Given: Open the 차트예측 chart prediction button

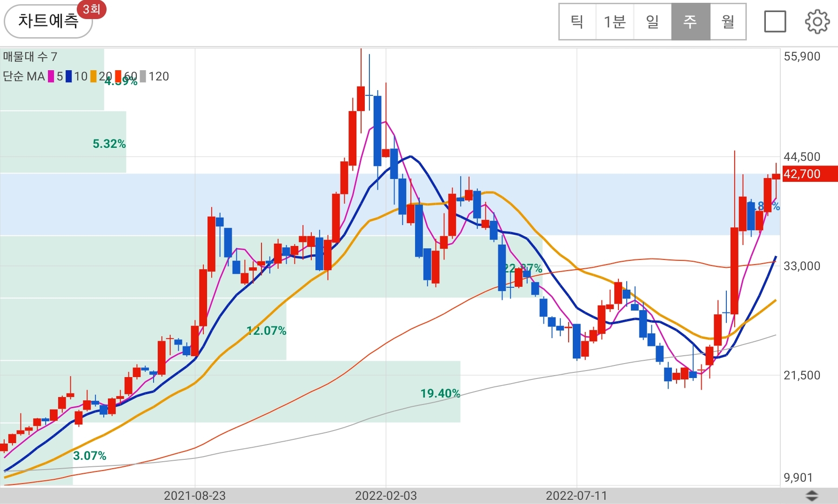Looking at the screenshot, I should (x=48, y=21).
